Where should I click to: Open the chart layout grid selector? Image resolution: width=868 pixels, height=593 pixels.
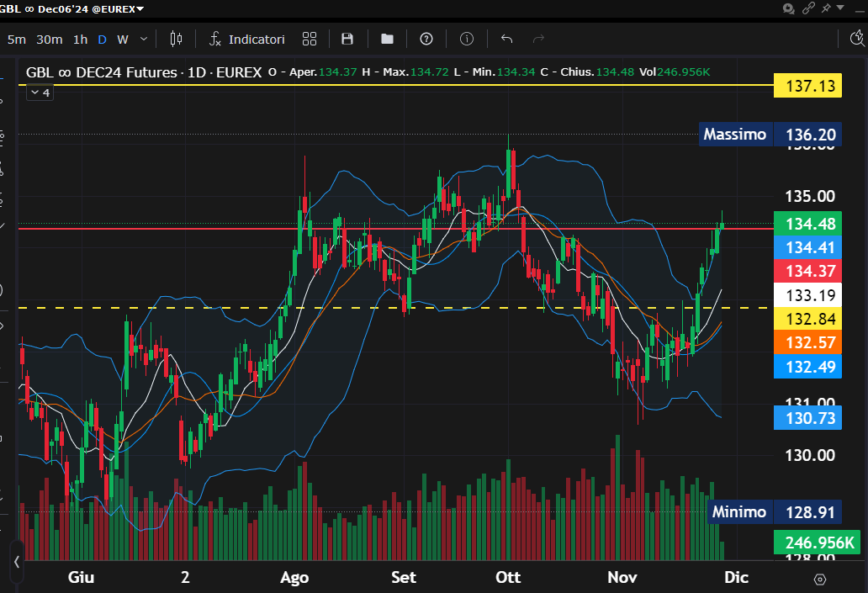[310, 39]
